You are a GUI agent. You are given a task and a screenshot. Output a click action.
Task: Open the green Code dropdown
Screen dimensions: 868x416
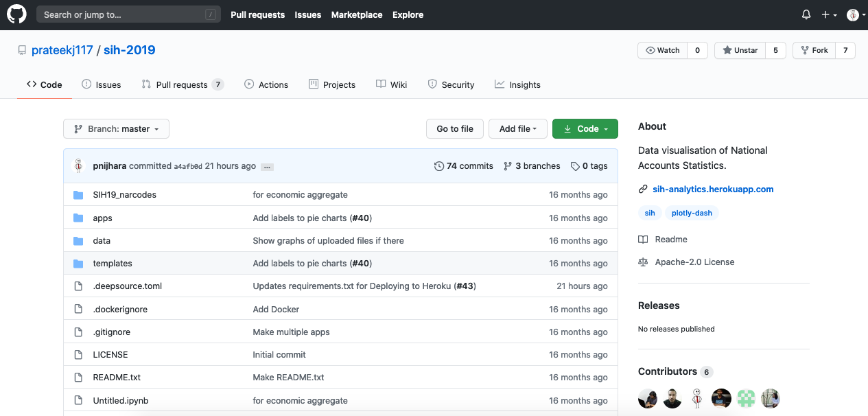coord(585,128)
